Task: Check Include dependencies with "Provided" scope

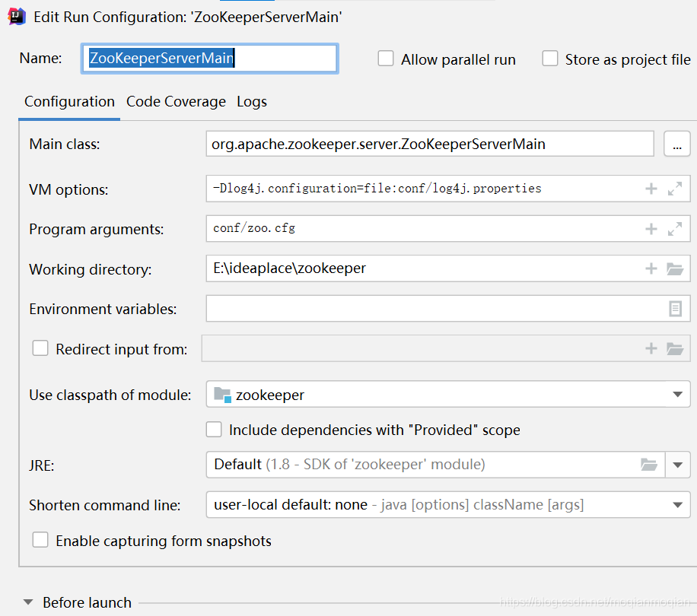Action: pyautogui.click(x=214, y=430)
